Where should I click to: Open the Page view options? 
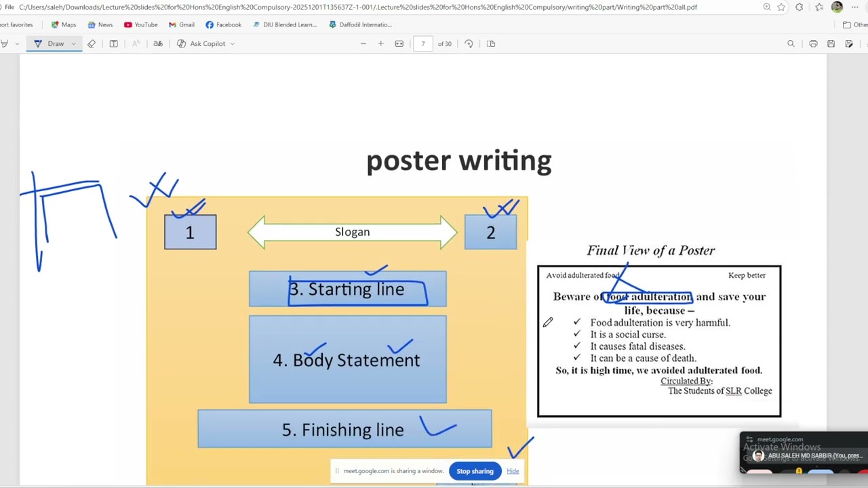click(491, 43)
